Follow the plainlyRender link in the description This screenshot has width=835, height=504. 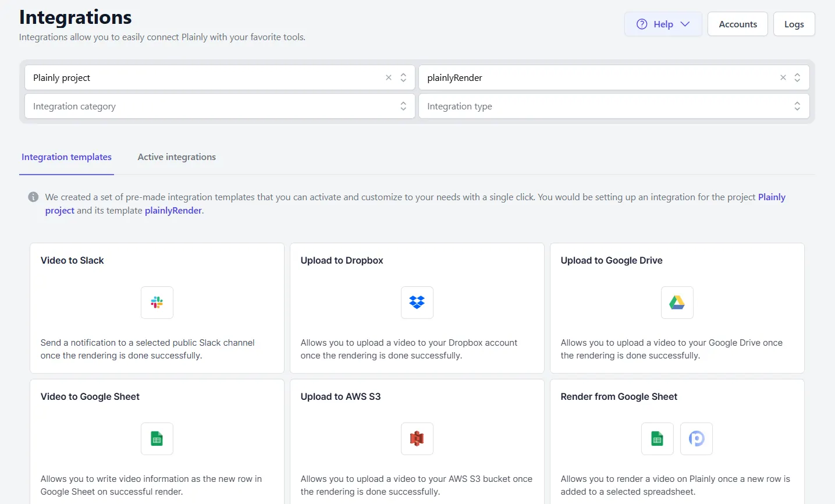[x=173, y=211]
